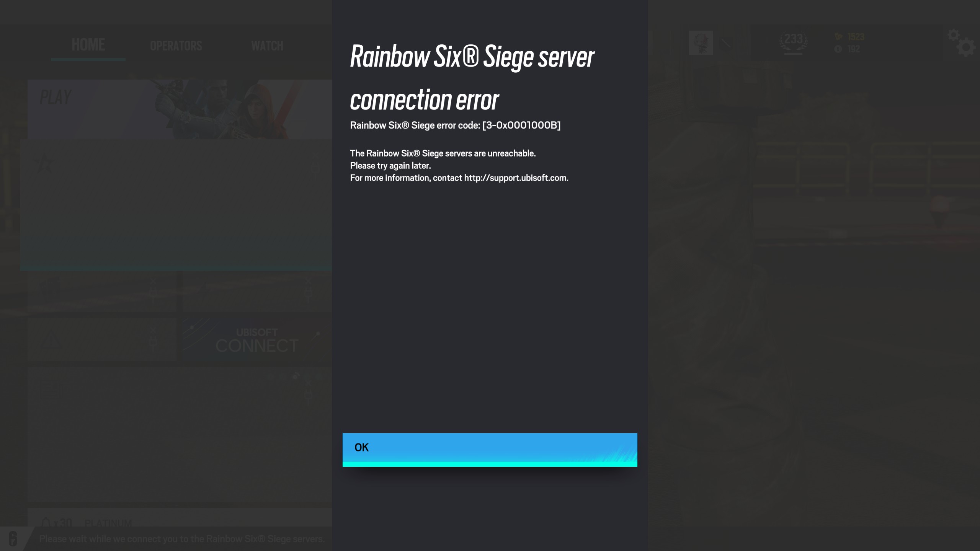Screen dimensions: 980x551
Task: Open the settings gears icon
Action: pyautogui.click(x=961, y=43)
